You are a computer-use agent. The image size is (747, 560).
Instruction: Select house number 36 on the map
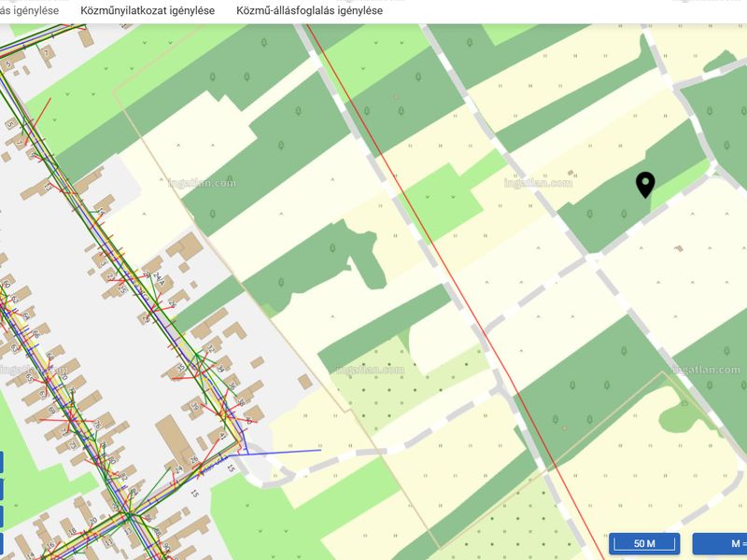tap(232, 385)
